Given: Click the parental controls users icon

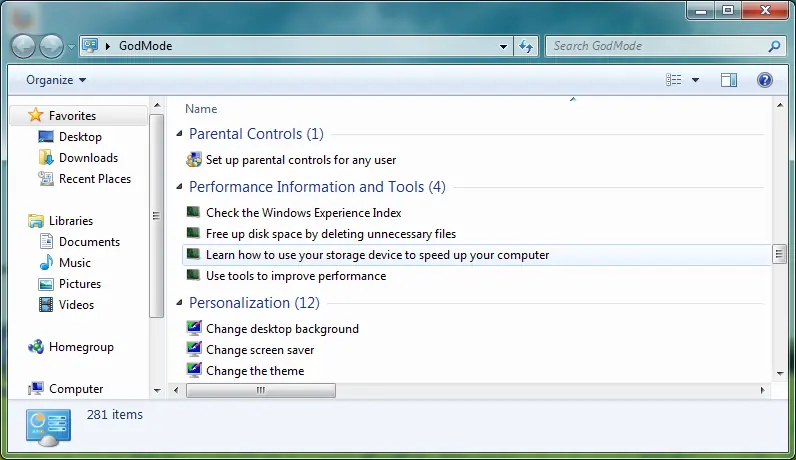Looking at the screenshot, I should 193,159.
